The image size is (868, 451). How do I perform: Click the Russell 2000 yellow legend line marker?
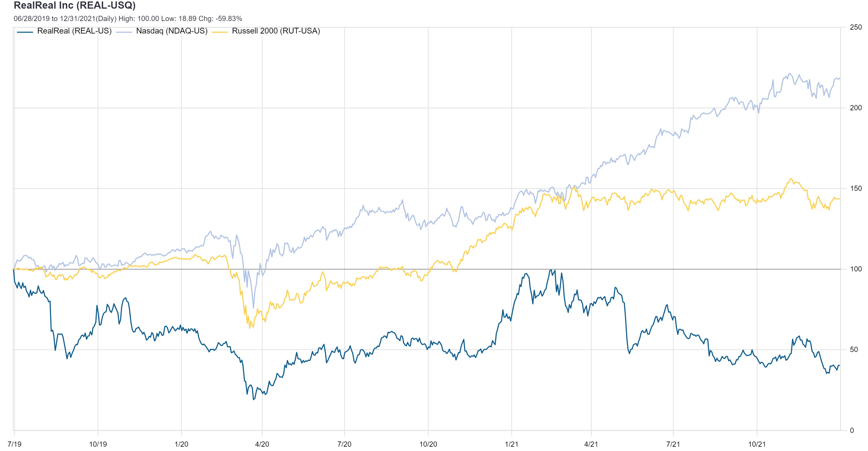220,32
